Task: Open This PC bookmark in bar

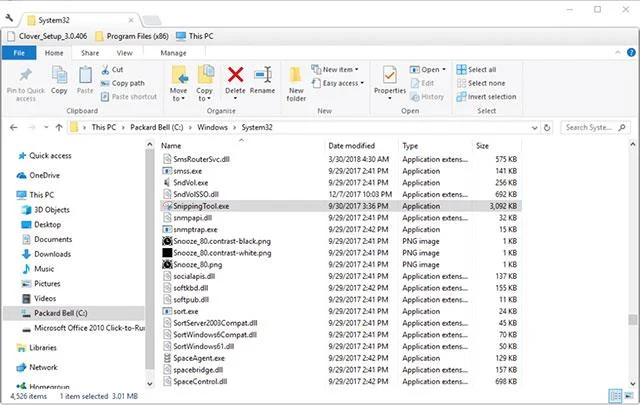Action: click(195, 36)
